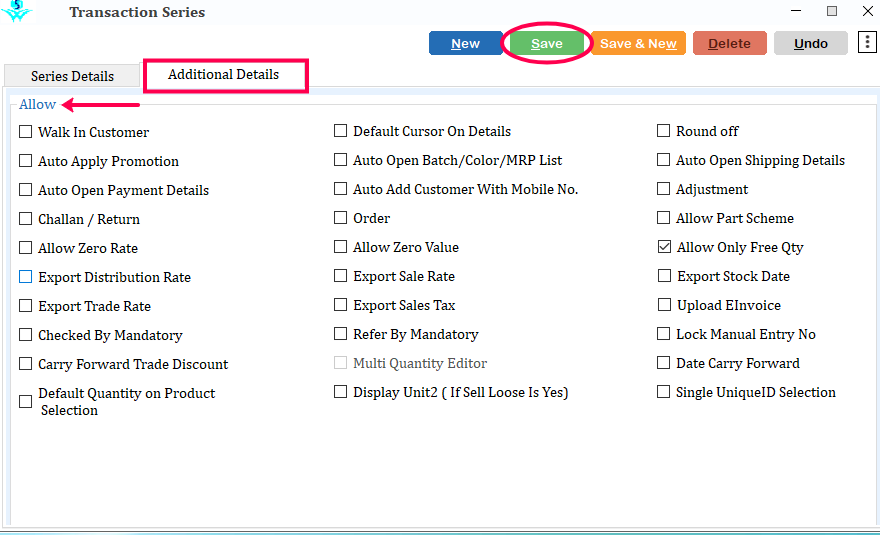Maximize the Transaction Series window
The width and height of the screenshot is (880, 535).
pos(831,11)
